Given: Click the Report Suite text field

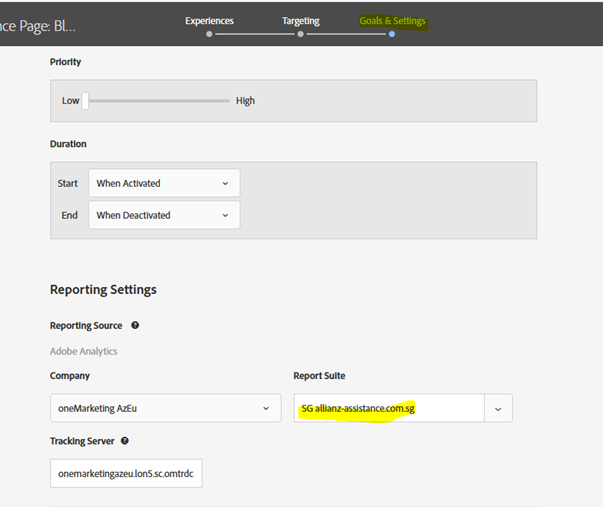Looking at the screenshot, I should click(389, 408).
